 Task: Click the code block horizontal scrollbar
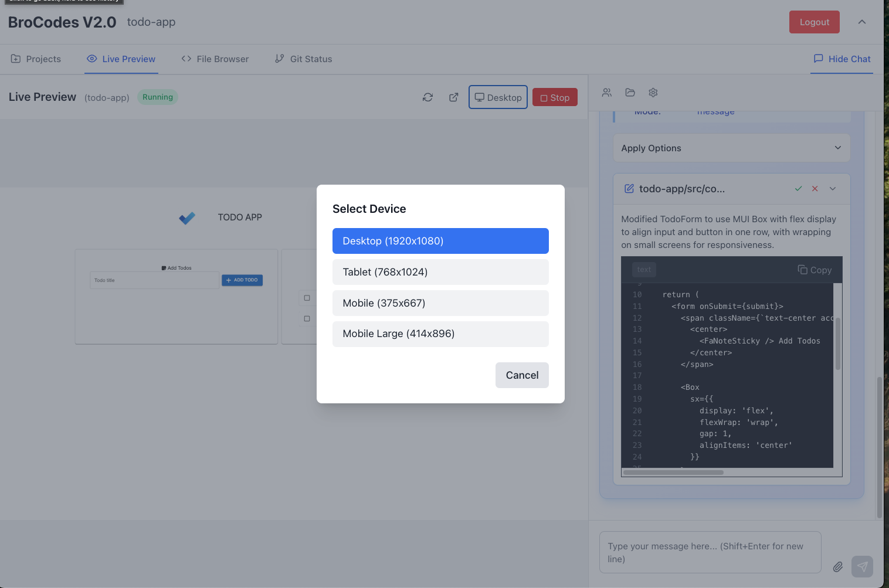tap(673, 472)
